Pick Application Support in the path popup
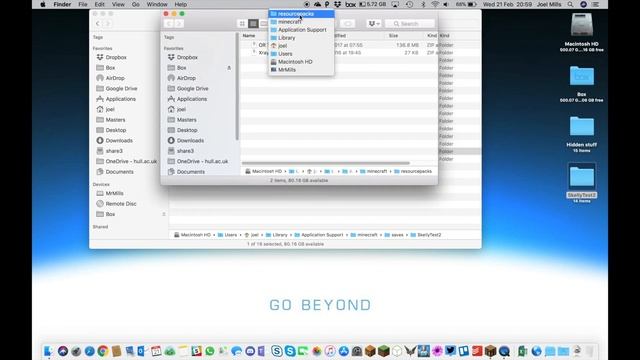Viewport: 640px width, 360px height. click(301, 30)
